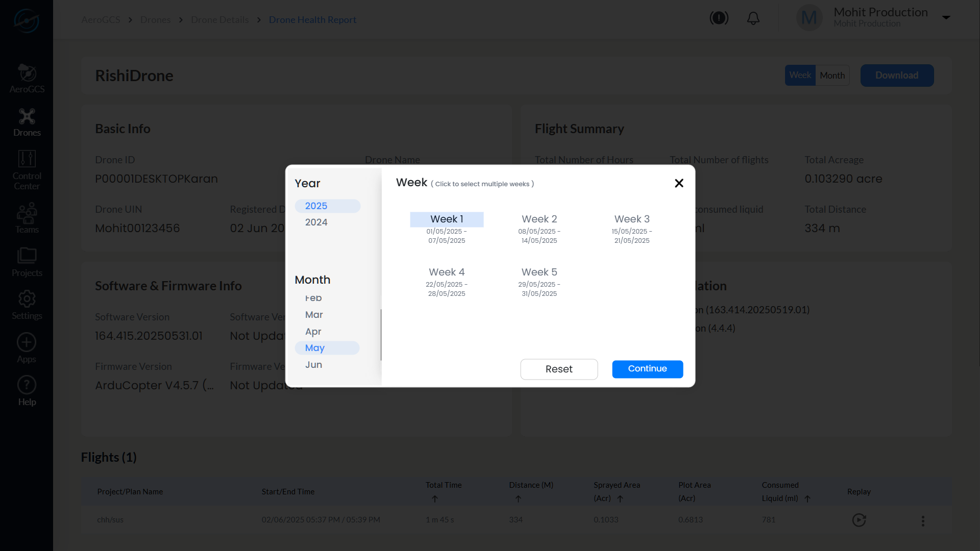Choose year 2024 in the list
The image size is (980, 551).
(316, 222)
